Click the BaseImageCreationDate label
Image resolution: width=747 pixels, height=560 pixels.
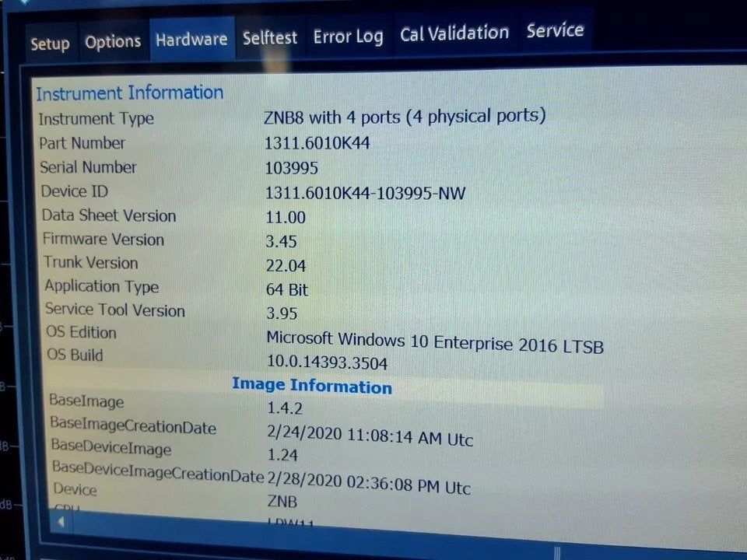[133, 425]
